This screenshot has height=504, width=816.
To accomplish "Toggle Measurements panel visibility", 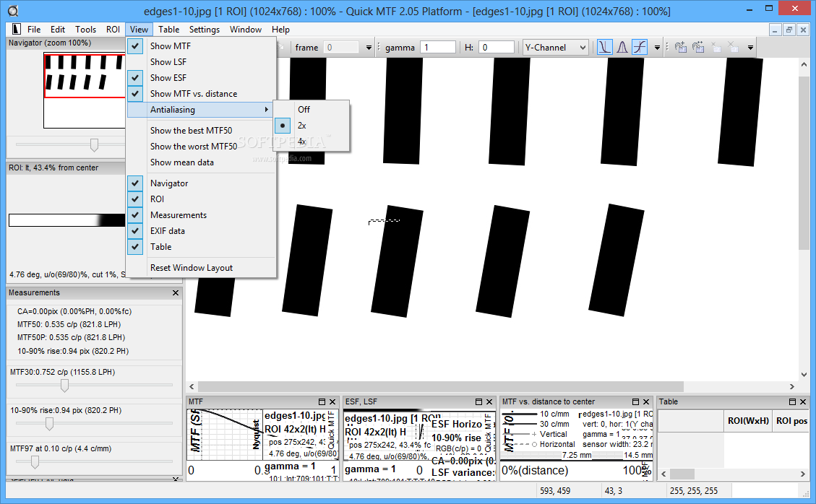I will click(x=202, y=214).
